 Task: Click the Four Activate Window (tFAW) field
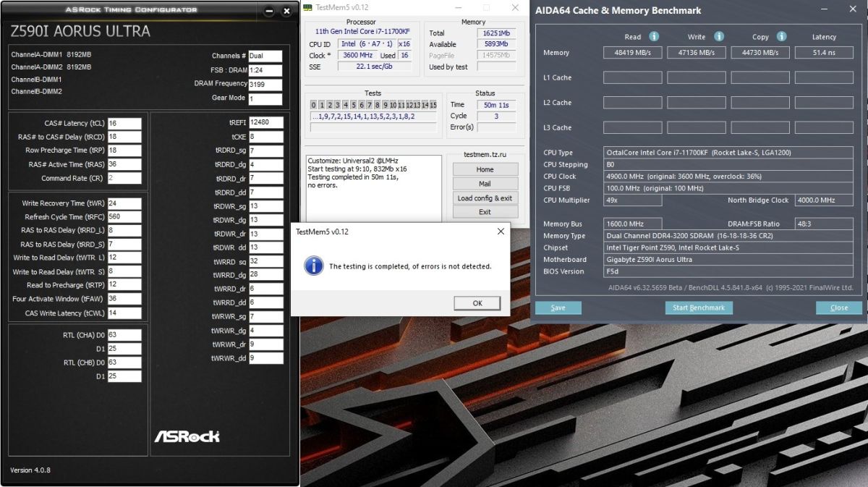[124, 298]
